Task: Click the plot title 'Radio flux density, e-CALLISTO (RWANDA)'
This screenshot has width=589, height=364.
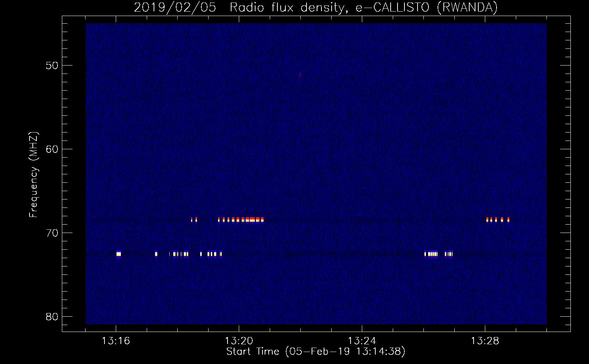Action: click(x=364, y=8)
